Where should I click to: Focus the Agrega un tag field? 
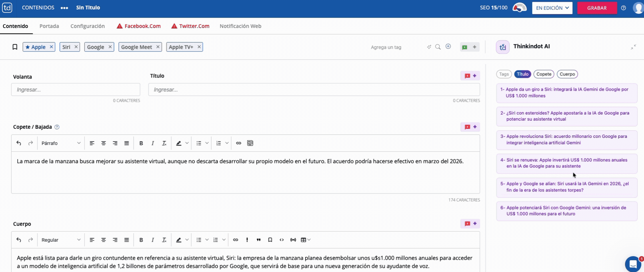click(396, 47)
